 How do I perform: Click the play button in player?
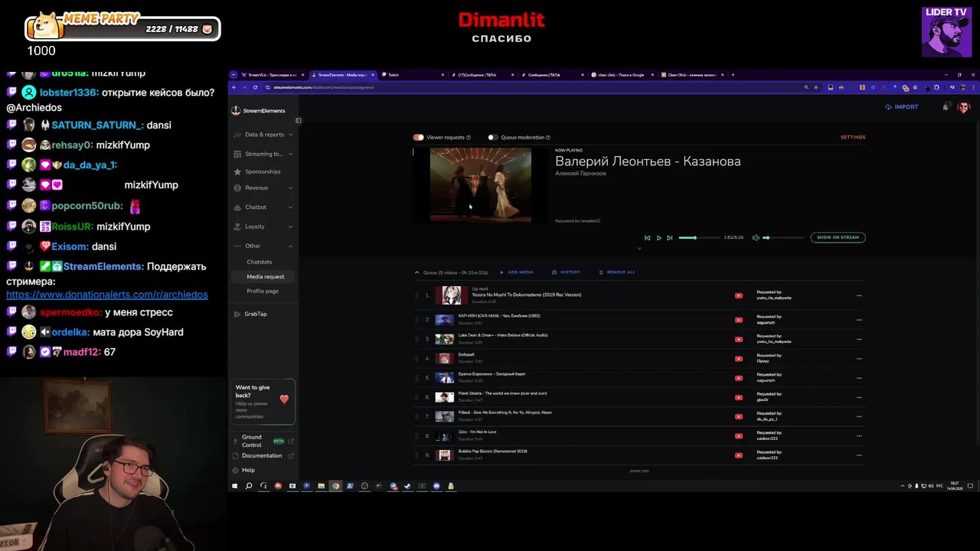[658, 238]
